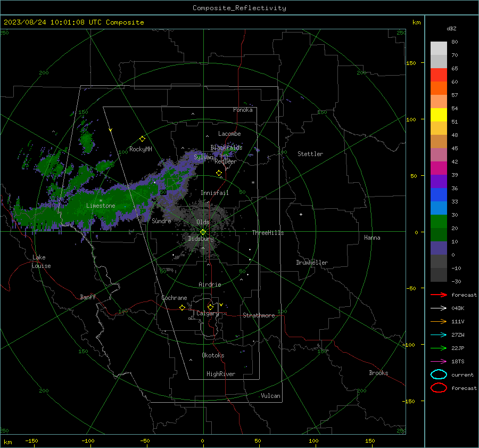Click the Didsbury label
The height and width of the screenshot is (448, 479).
point(201,239)
